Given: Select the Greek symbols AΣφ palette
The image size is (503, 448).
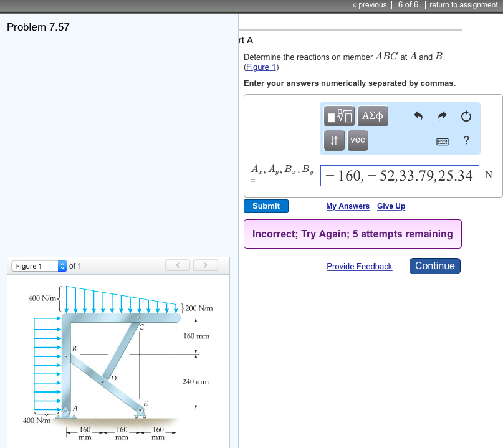Looking at the screenshot, I should click(x=373, y=116).
